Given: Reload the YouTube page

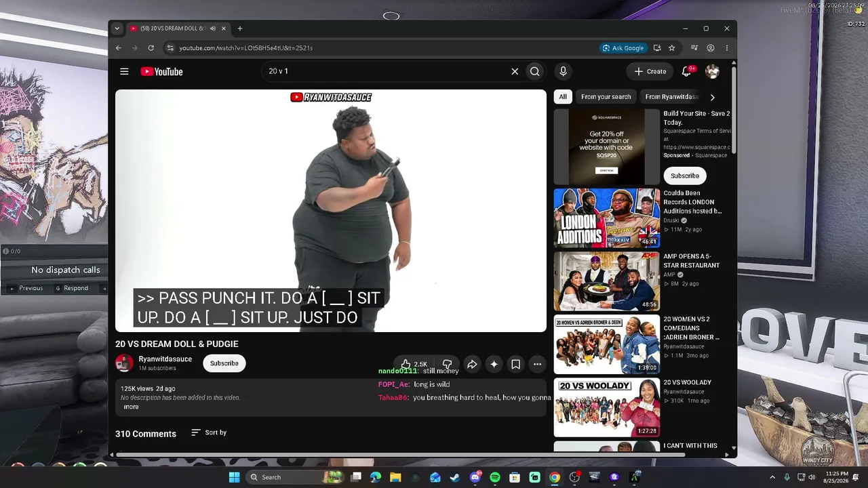Looking at the screenshot, I should click(x=151, y=48).
